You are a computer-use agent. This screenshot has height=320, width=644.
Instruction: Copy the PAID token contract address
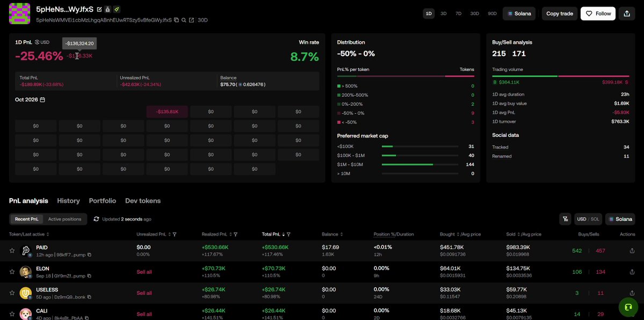[x=89, y=254]
